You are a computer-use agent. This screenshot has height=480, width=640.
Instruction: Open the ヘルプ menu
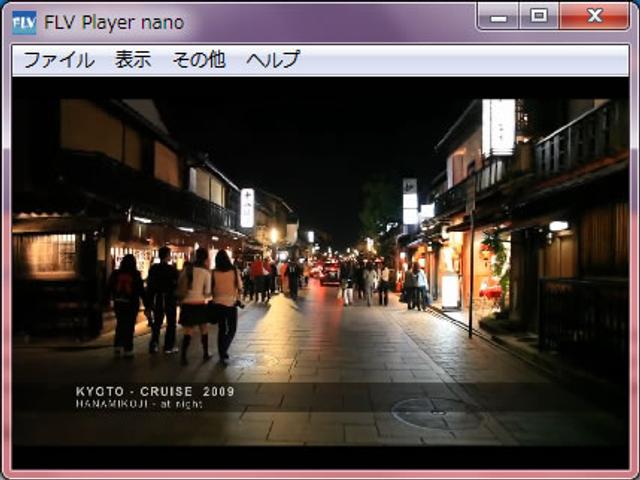273,60
